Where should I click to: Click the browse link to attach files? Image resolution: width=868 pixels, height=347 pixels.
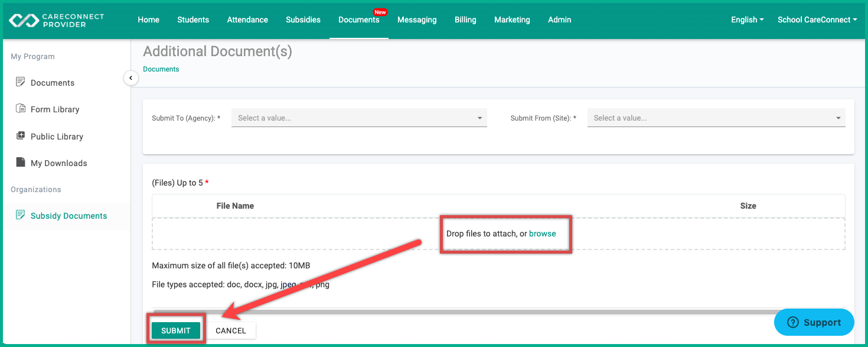point(542,234)
